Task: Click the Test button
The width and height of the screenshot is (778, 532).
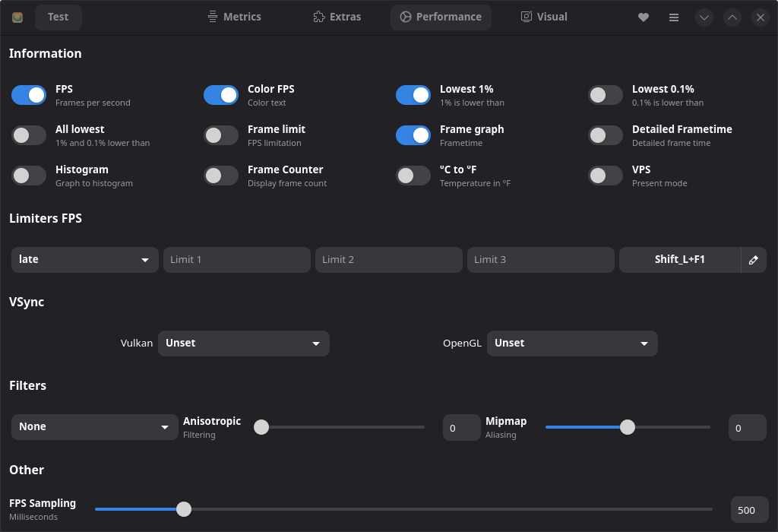Action: [59, 17]
